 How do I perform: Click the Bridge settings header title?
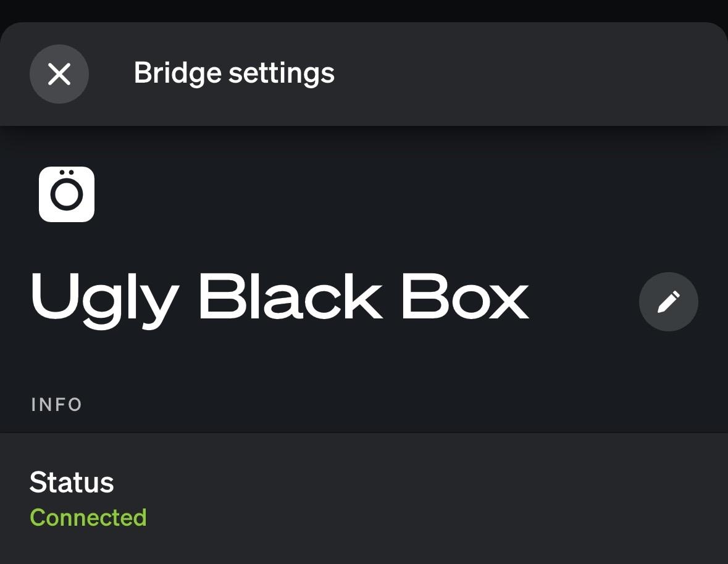(234, 73)
